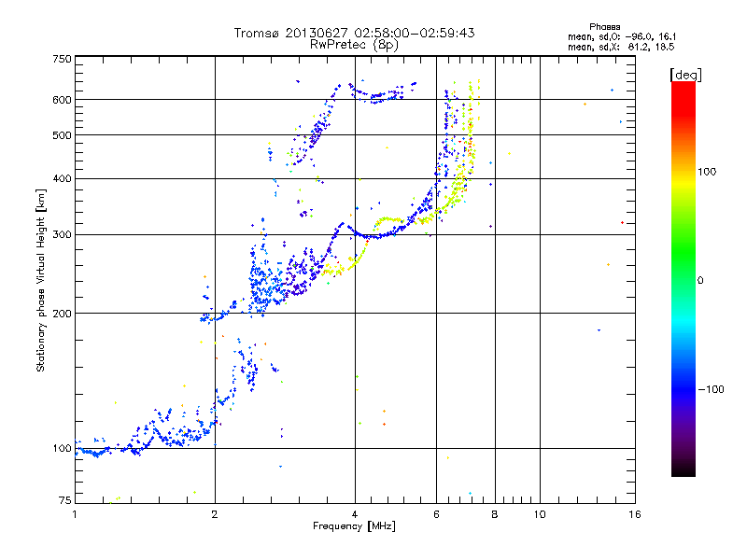Click the y-axis tick label "400"

point(63,179)
